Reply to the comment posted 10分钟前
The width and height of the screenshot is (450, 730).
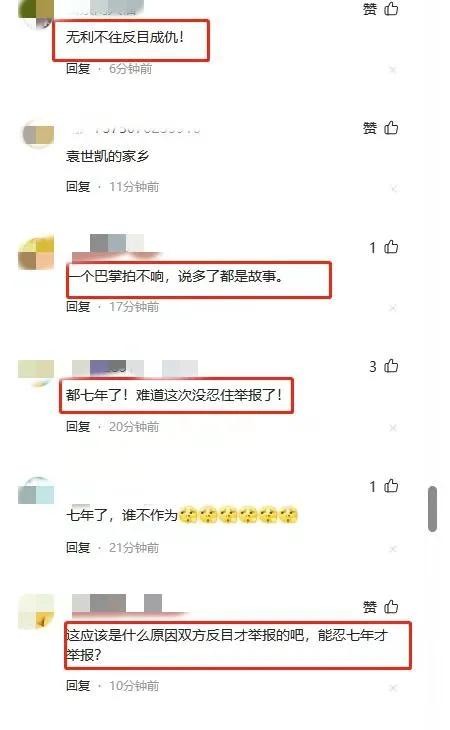(x=78, y=685)
